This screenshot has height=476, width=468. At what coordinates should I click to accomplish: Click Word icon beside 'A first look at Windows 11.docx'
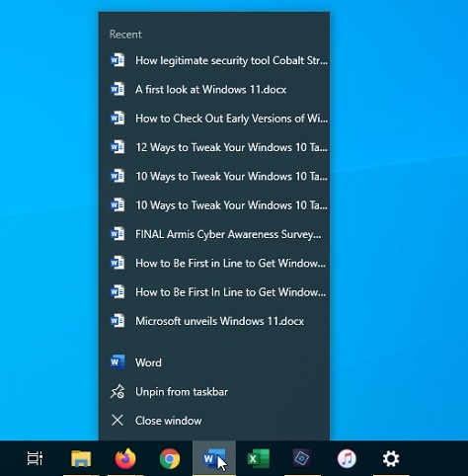click(x=117, y=89)
